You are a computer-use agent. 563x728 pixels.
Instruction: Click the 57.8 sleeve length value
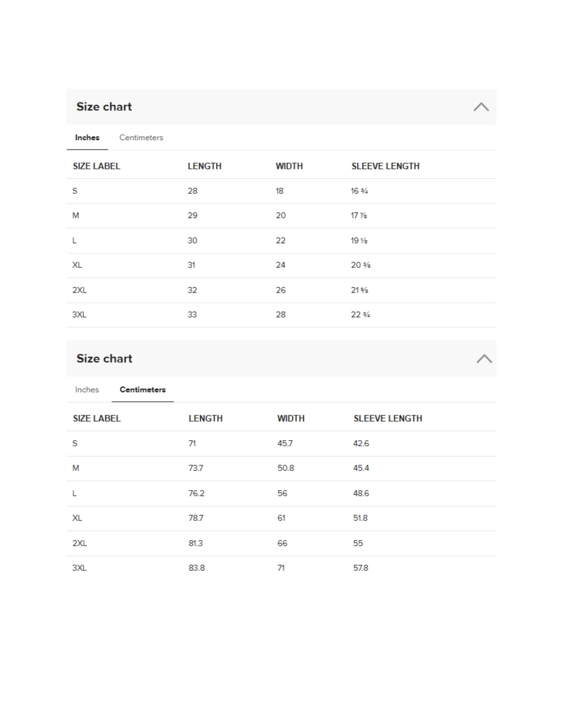point(361,568)
